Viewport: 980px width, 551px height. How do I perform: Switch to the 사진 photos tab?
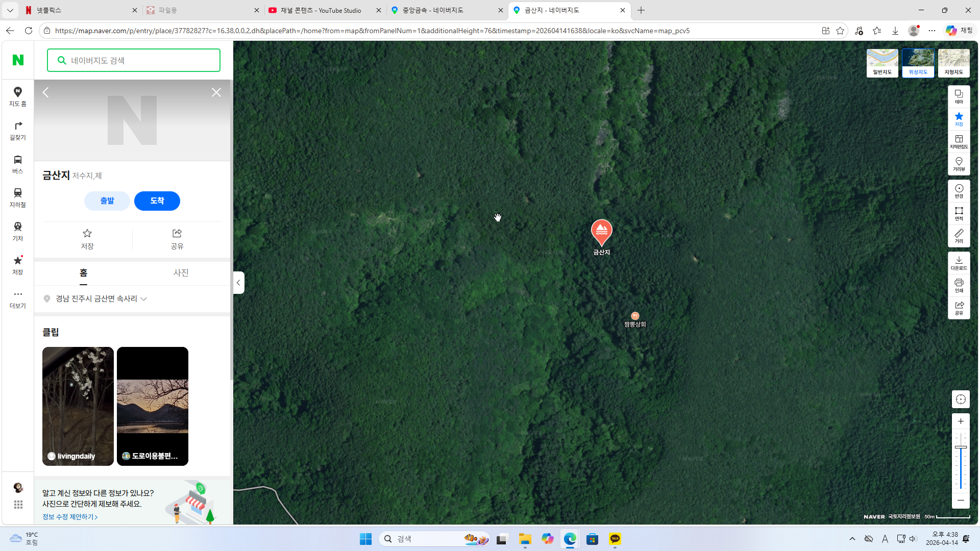coord(181,273)
